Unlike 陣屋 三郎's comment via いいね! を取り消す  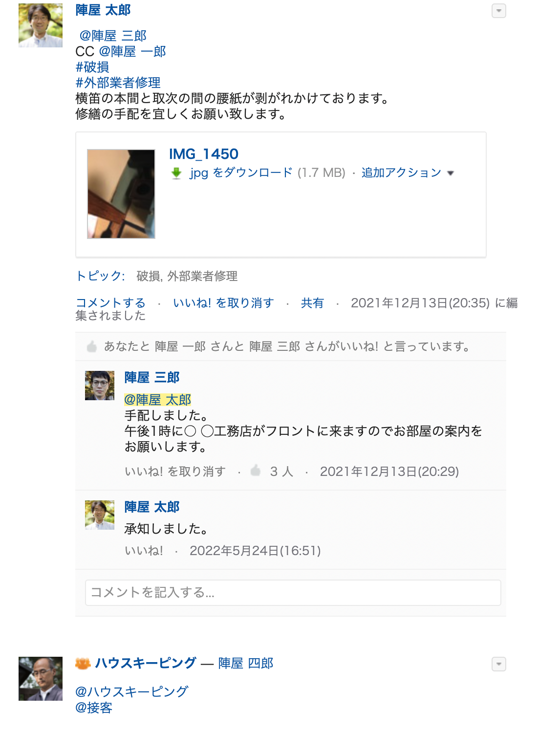(x=175, y=472)
